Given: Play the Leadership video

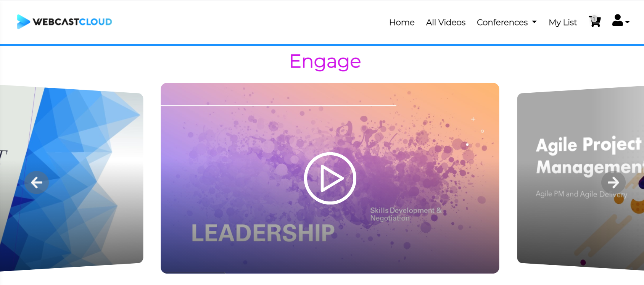Looking at the screenshot, I should 330,178.
